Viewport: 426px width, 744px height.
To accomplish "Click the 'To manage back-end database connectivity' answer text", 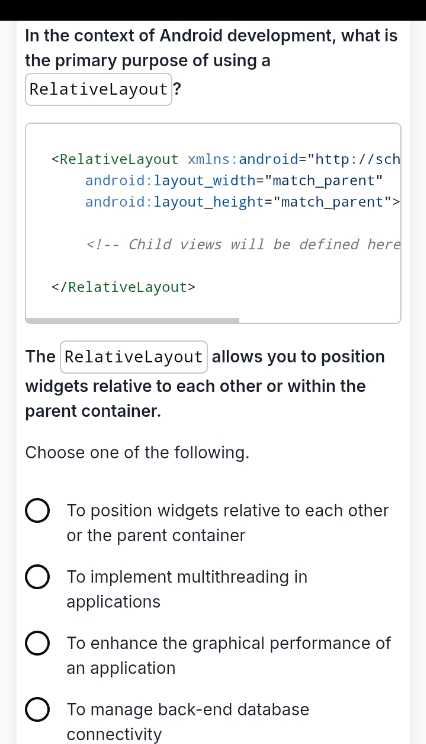I will pyautogui.click(x=188, y=721).
